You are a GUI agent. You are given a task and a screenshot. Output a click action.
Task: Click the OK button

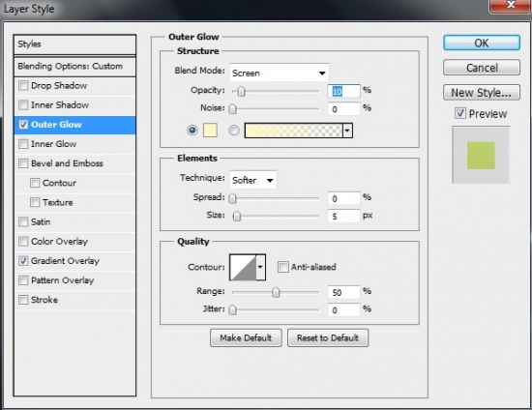pos(482,44)
